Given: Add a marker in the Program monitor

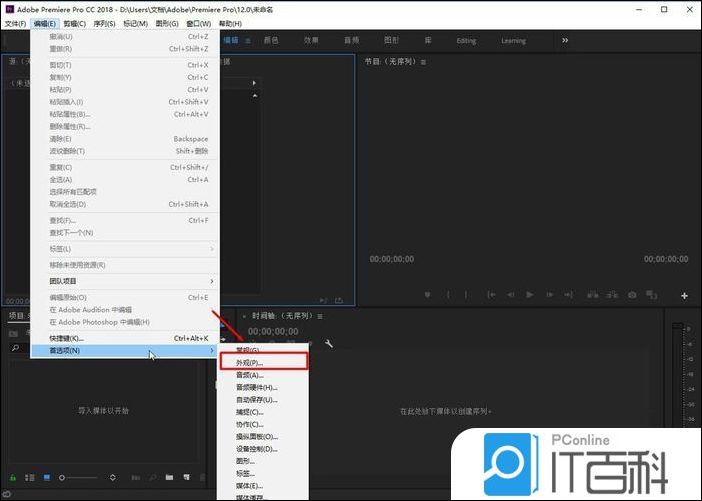Looking at the screenshot, I should (x=428, y=295).
